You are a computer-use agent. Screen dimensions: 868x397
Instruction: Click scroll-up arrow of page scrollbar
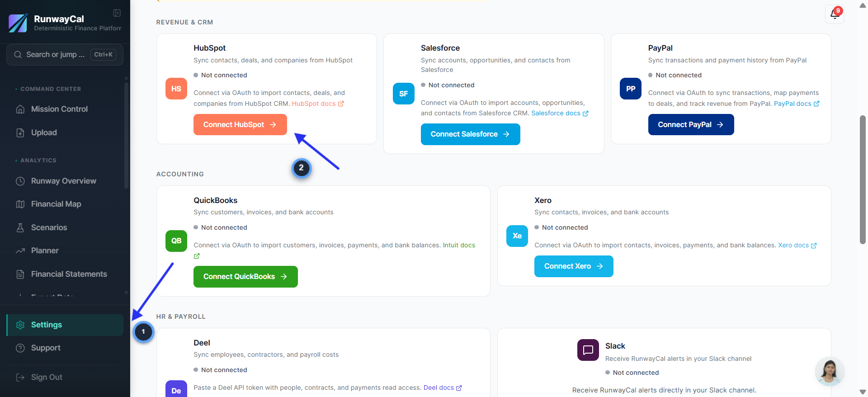click(x=863, y=5)
